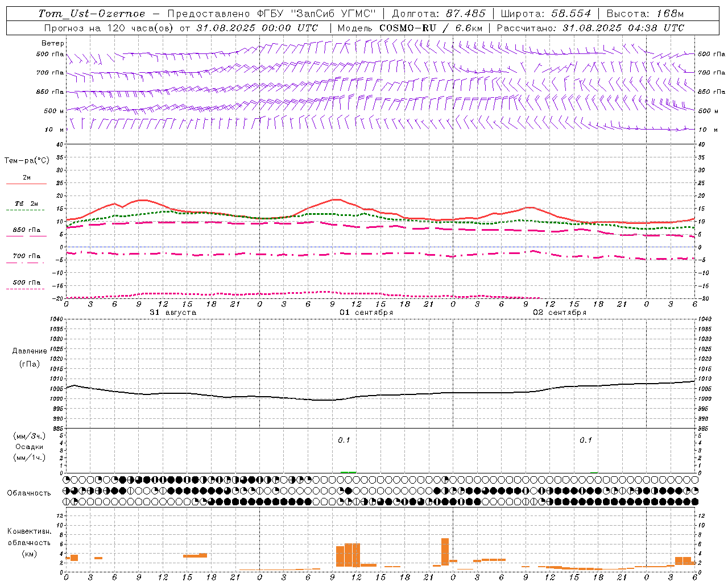Click the longitude value Долгота: 87.485
728x582 pixels.
click(439, 14)
